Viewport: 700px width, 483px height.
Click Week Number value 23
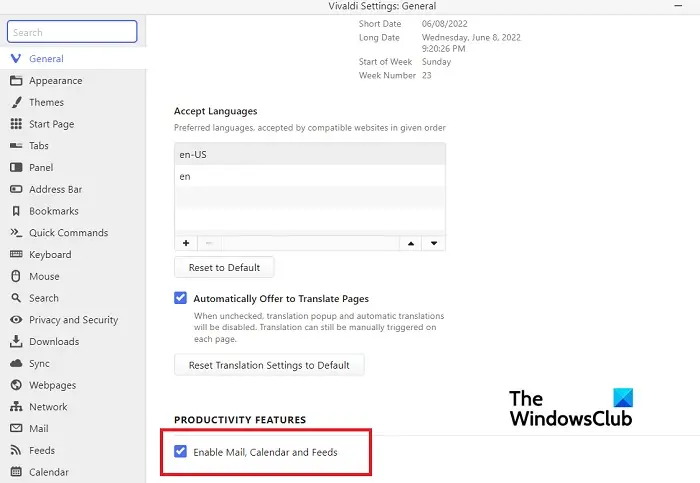[x=427, y=75]
